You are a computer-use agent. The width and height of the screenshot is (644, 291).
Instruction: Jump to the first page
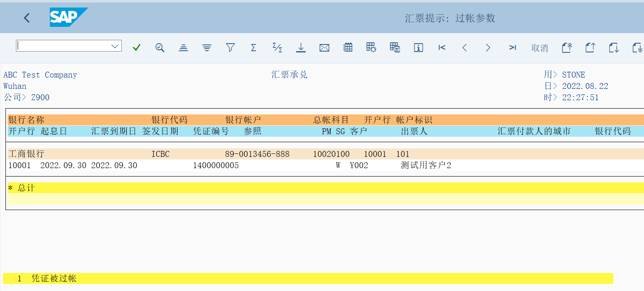pos(442,47)
